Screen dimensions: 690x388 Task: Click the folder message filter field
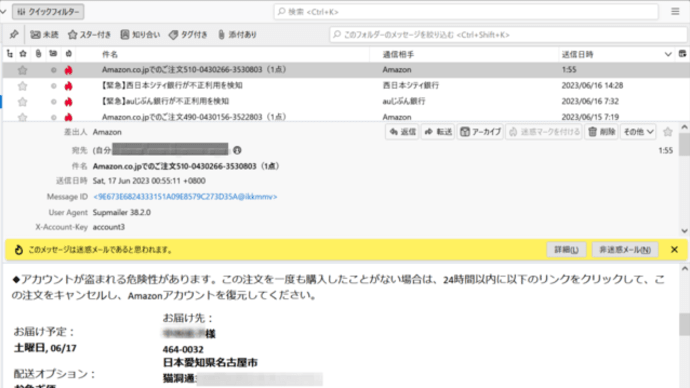(x=508, y=35)
